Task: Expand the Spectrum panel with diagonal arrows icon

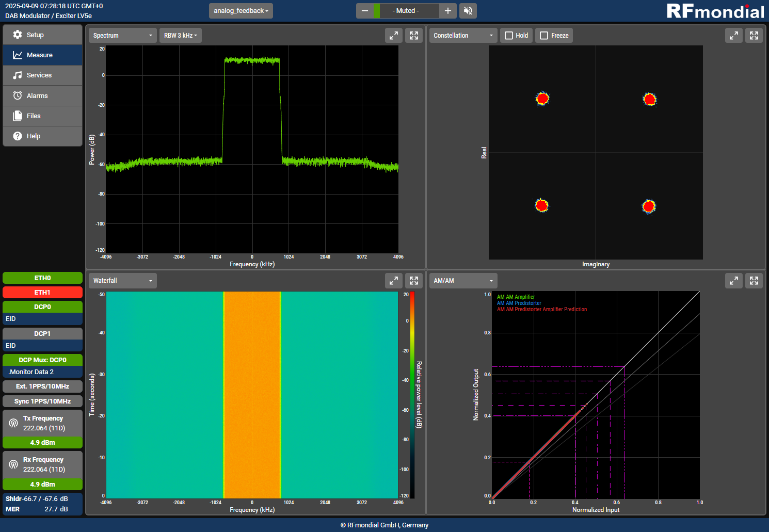Action: 394,35
